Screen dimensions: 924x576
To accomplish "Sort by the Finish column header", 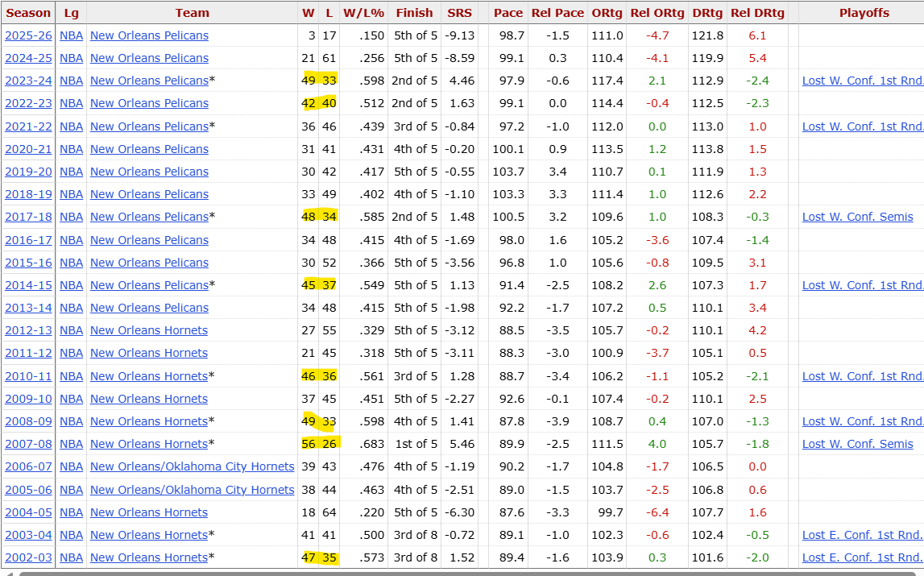I will [414, 13].
